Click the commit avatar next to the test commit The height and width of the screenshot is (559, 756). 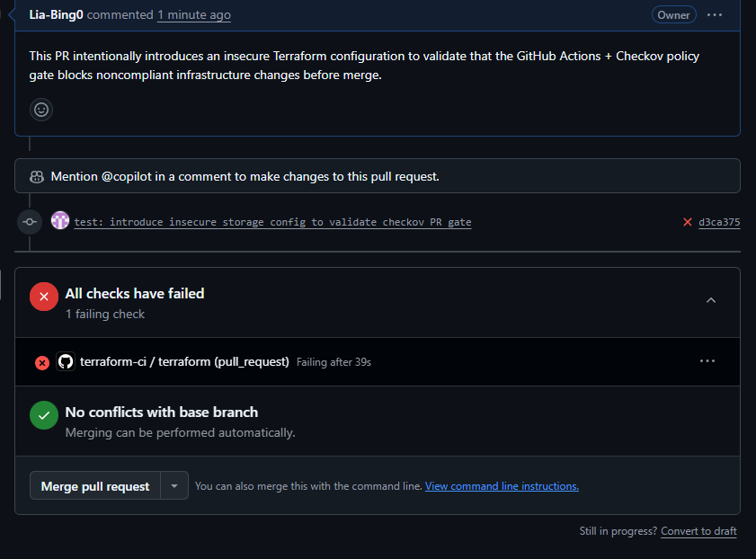pyautogui.click(x=60, y=221)
